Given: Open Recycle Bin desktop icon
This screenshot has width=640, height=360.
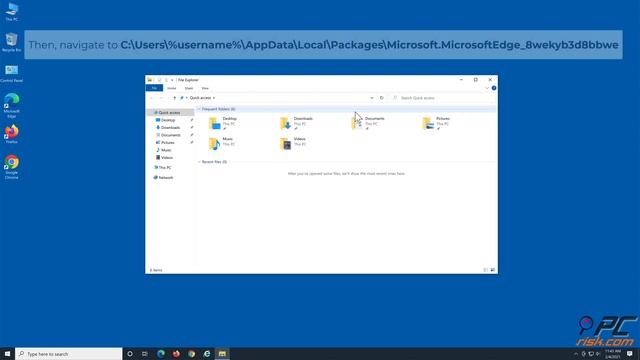Looking at the screenshot, I should click(11, 42).
